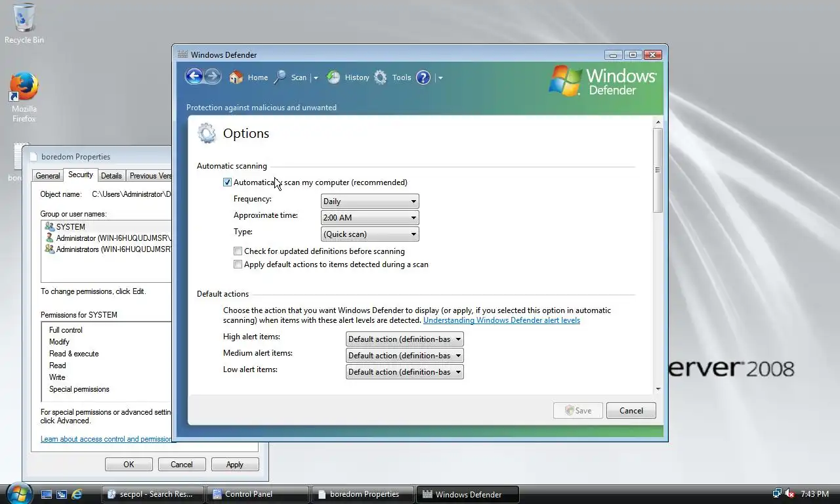This screenshot has width=840, height=504.
Task: Click the Scan label in the toolbar
Action: pyautogui.click(x=299, y=77)
